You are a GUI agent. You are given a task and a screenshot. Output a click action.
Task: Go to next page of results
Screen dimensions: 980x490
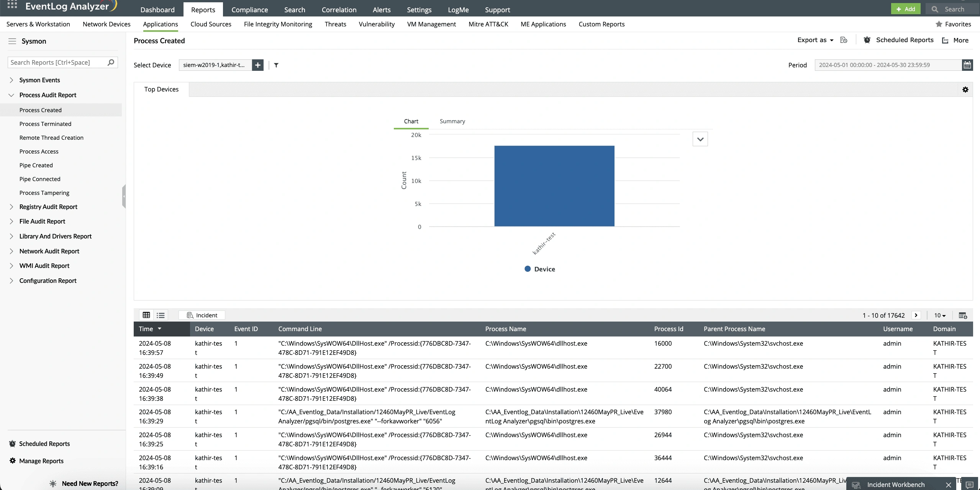click(x=916, y=315)
